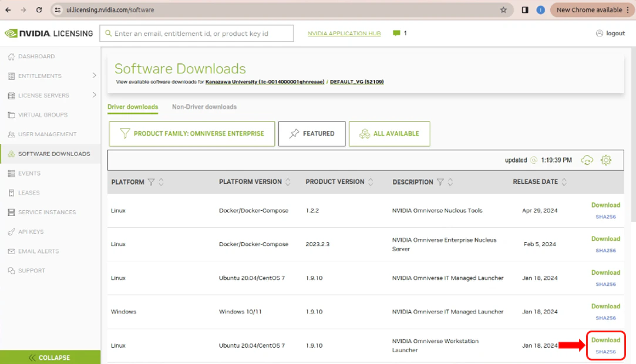Collapse the sidebar with Collapse button

coord(51,357)
